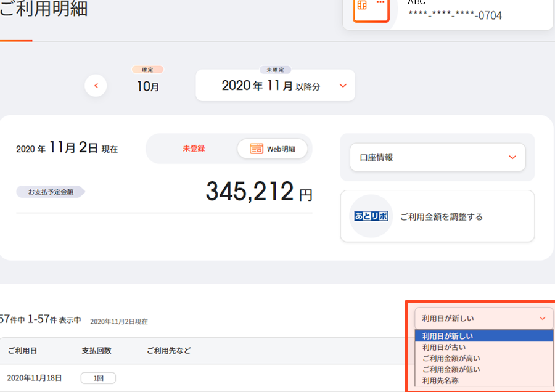Viewport: 555px width, 392px height.
Task: Switch the toggle to 未登録
Action: pyautogui.click(x=193, y=149)
